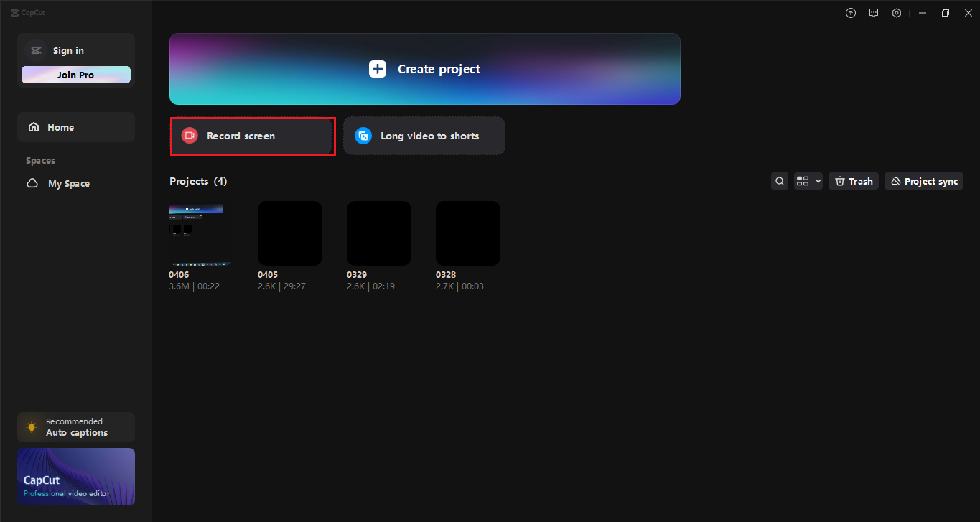The image size is (980, 522).
Task: Open the Recommended Auto captions suggestion
Action: click(x=75, y=427)
